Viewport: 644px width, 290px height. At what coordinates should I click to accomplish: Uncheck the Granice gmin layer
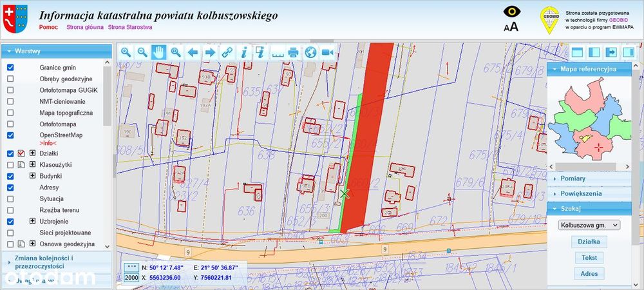[x=10, y=68]
